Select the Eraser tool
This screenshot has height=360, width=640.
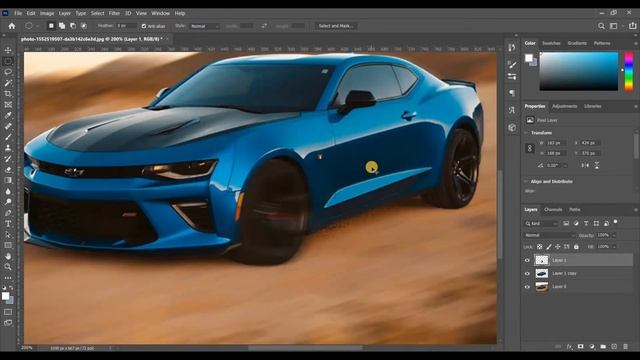pos(8,169)
